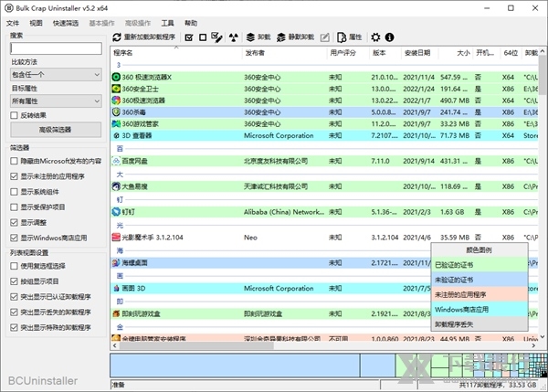
Task: Click the select all checked-box toolbar icon
Action: coord(188,37)
